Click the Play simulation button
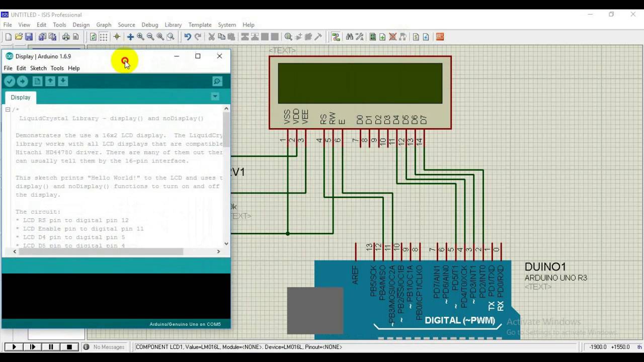644x362 pixels. [14, 347]
